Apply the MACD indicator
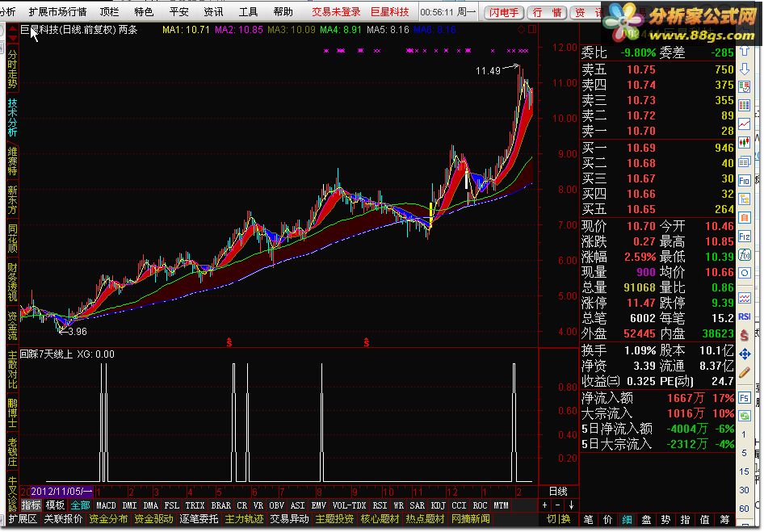 106,505
